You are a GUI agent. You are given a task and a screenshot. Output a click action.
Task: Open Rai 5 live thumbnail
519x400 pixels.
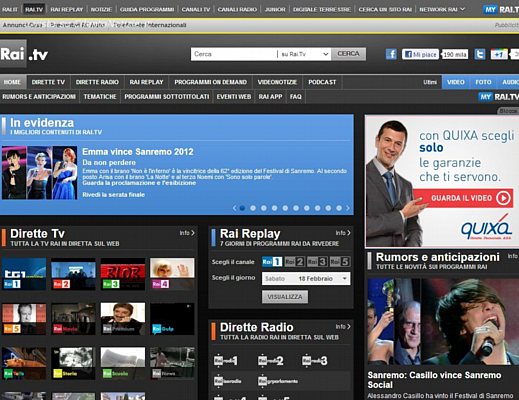(24, 319)
